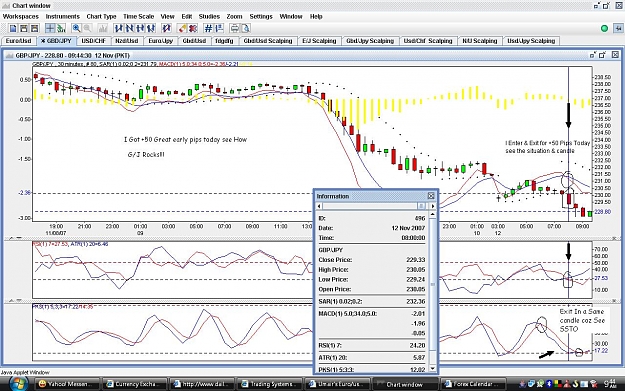Close the Information panel
Viewport: 625px width, 391px height.
[x=431, y=196]
